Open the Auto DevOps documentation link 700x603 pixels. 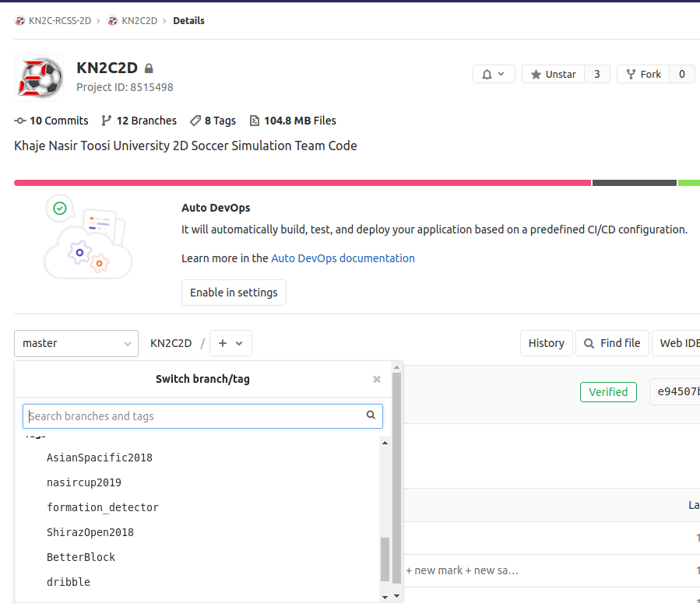click(343, 258)
